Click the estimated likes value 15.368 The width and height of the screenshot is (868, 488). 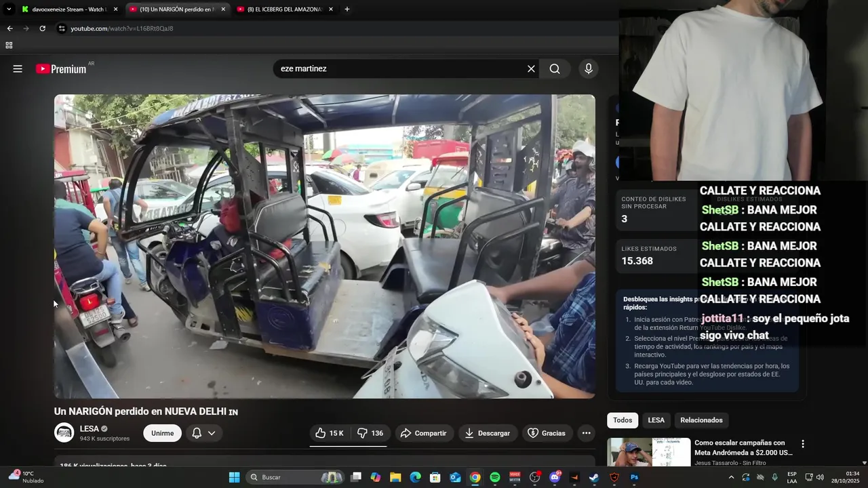coord(637,261)
